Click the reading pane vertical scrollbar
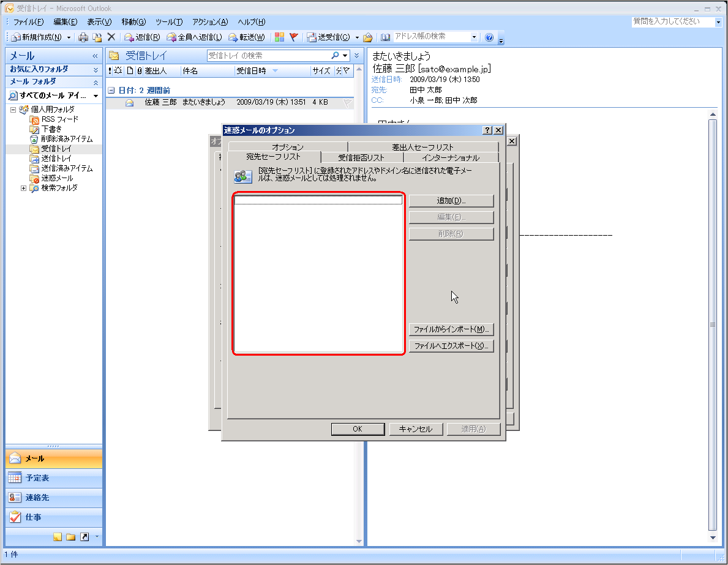 click(713, 324)
